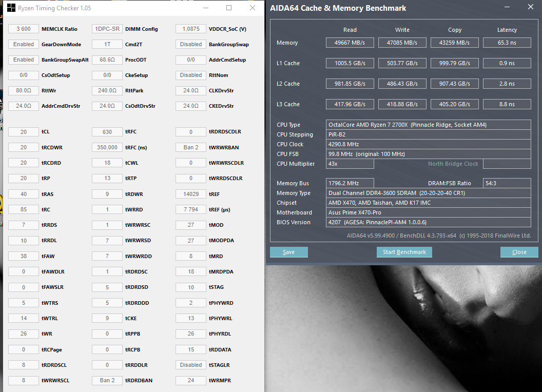Click the GearDownMode Enabled field
This screenshot has width=542, height=392.
(24, 44)
